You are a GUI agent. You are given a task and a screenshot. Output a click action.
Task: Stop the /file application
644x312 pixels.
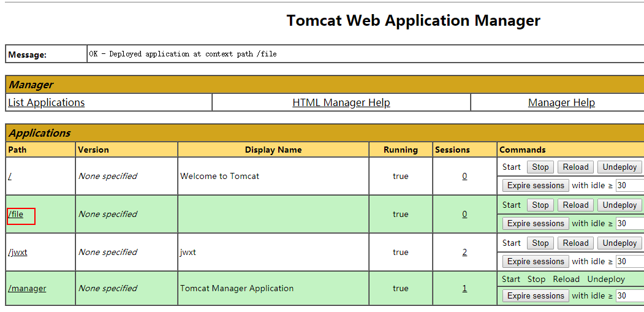coord(540,205)
